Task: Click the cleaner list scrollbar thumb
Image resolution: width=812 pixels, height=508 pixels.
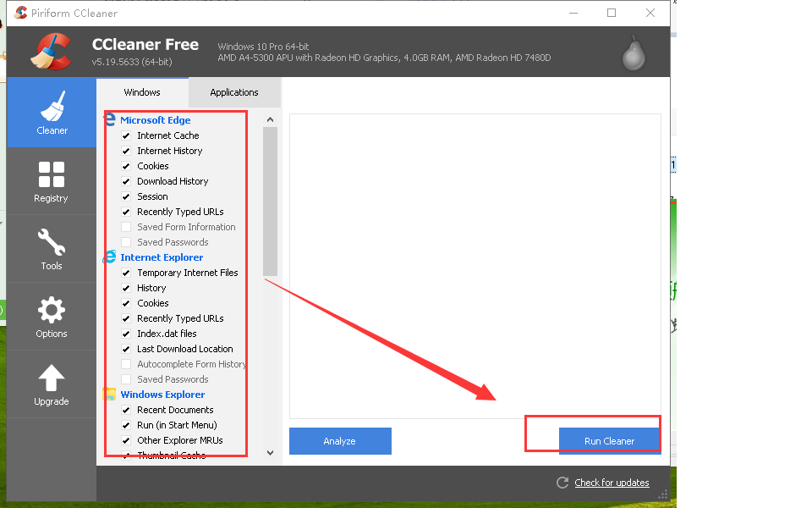Action: pos(271,202)
